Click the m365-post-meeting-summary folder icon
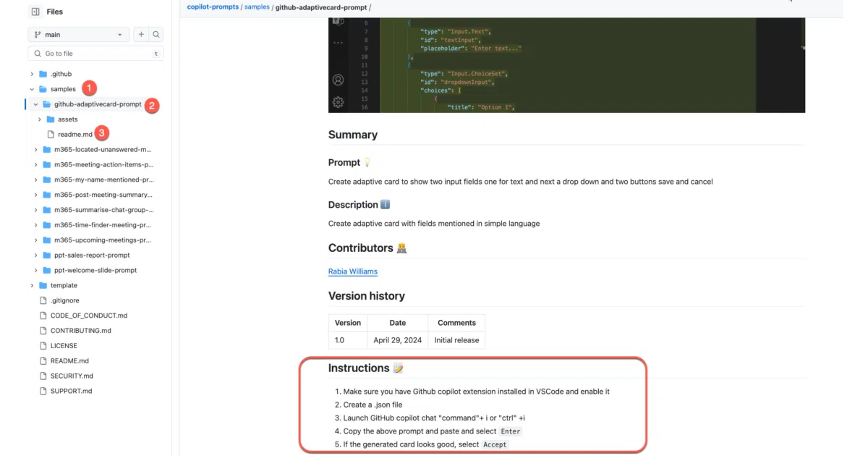Image resolution: width=868 pixels, height=456 pixels. 47,195
